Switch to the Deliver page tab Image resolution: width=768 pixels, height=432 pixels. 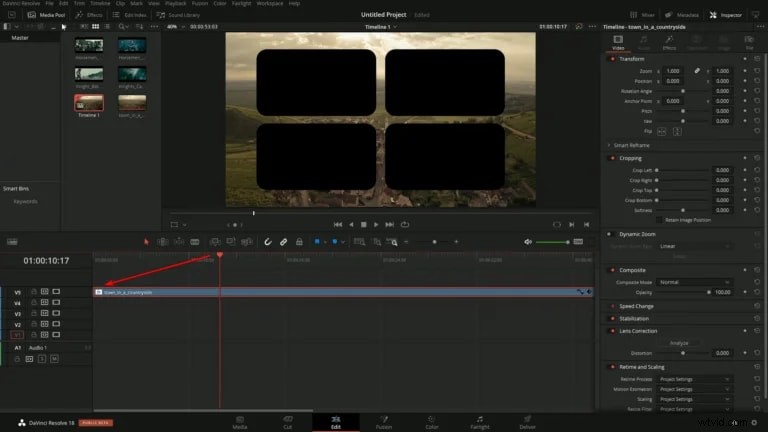click(527, 422)
